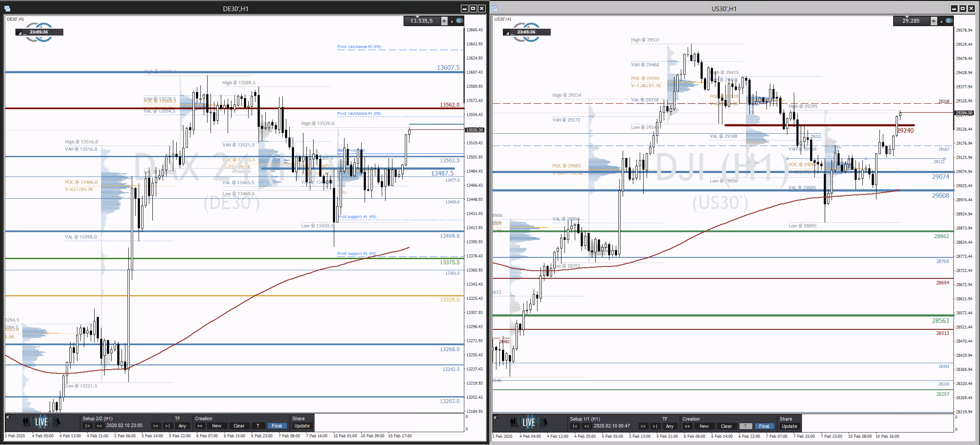Click current price tag 29284.50 on US30 axis

(x=964, y=113)
